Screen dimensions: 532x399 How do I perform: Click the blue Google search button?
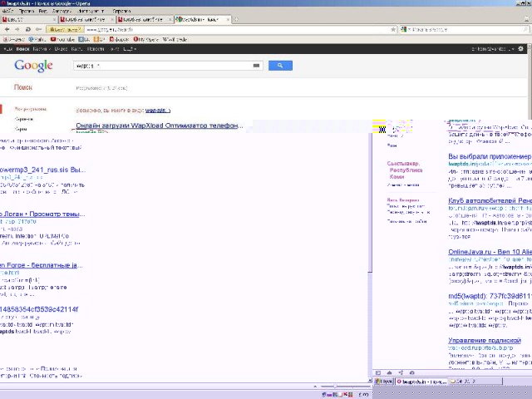(280, 66)
